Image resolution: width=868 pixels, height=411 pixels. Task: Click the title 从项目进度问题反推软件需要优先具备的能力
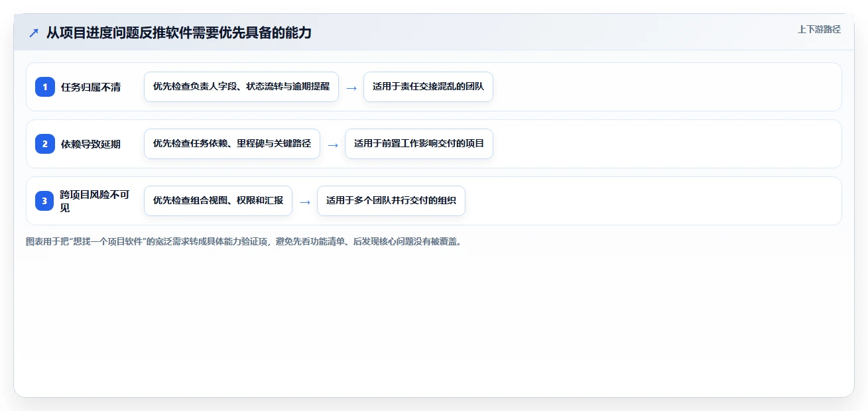click(178, 32)
